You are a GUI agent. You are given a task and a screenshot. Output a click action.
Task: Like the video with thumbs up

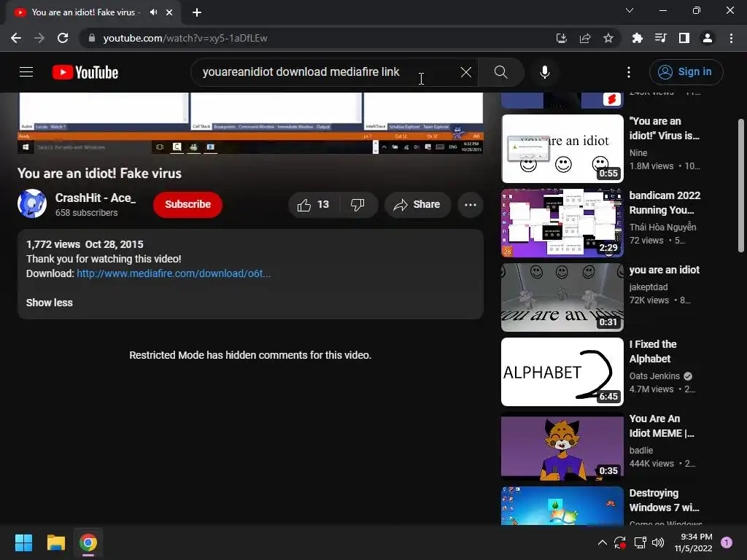pos(314,205)
